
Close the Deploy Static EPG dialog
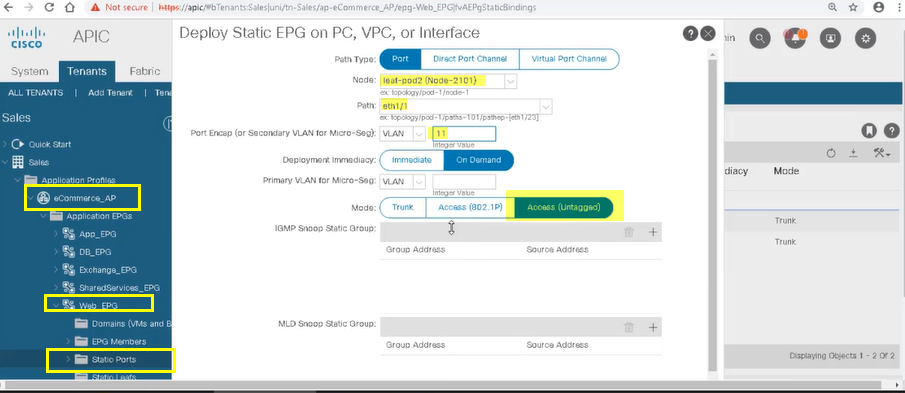point(708,33)
